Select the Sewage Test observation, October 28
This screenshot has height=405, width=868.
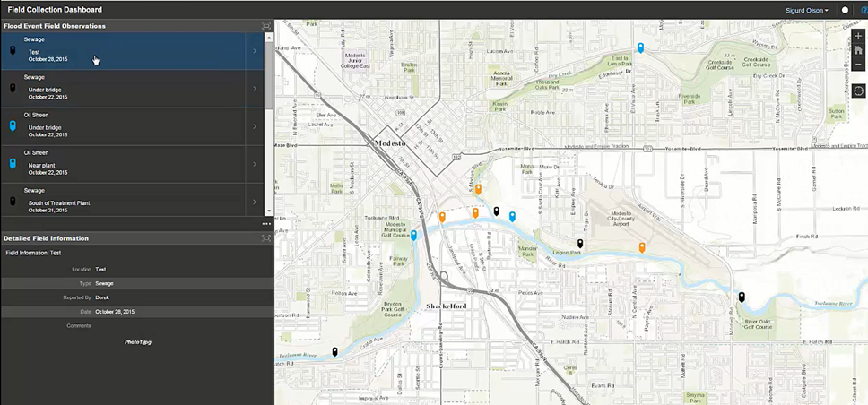[x=123, y=51]
